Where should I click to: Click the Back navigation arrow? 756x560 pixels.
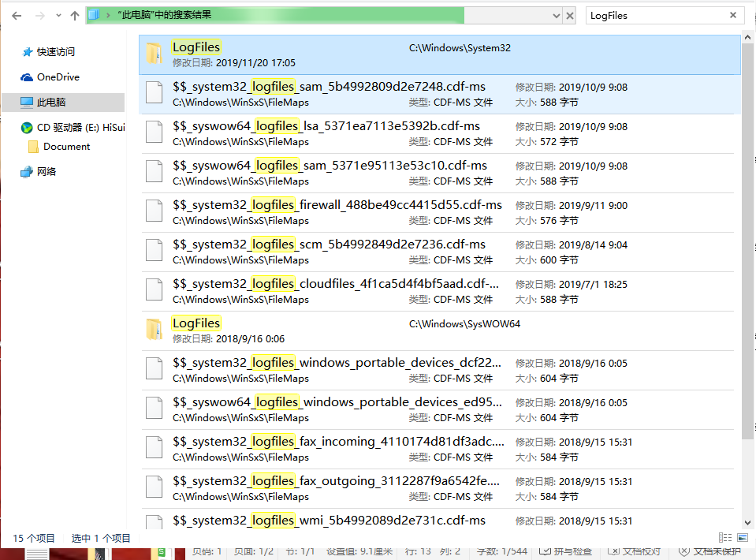(17, 15)
